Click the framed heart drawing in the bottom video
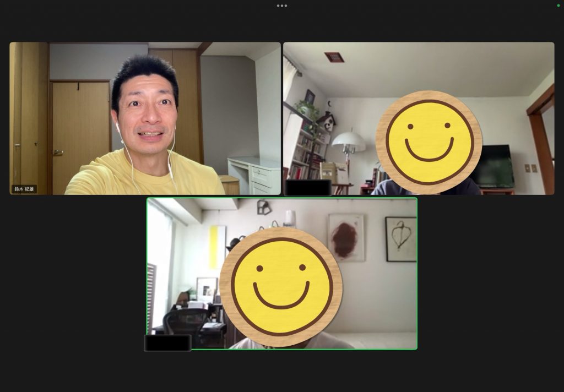 click(400, 238)
